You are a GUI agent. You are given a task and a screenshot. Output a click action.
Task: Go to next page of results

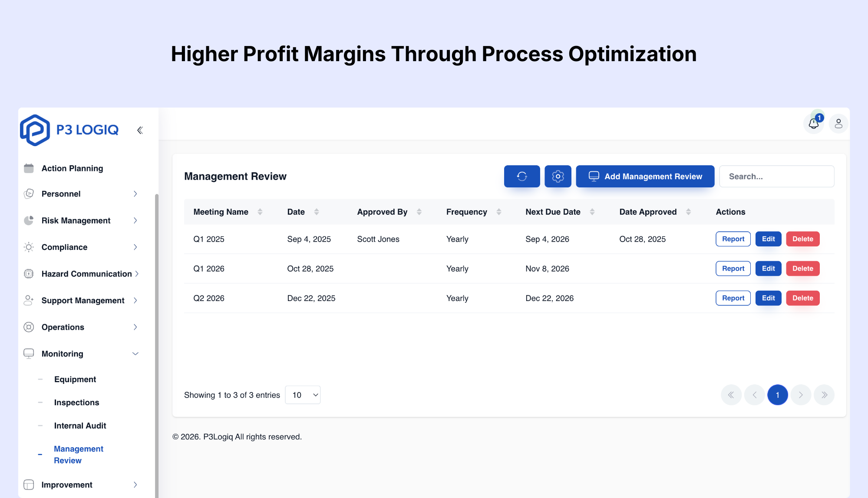coord(801,395)
